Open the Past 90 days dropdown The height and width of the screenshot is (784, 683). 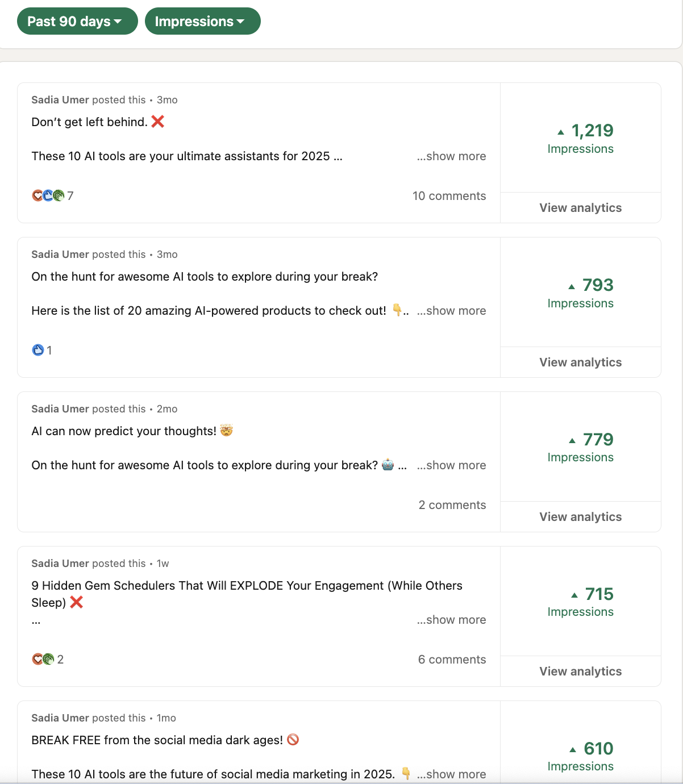(x=77, y=21)
